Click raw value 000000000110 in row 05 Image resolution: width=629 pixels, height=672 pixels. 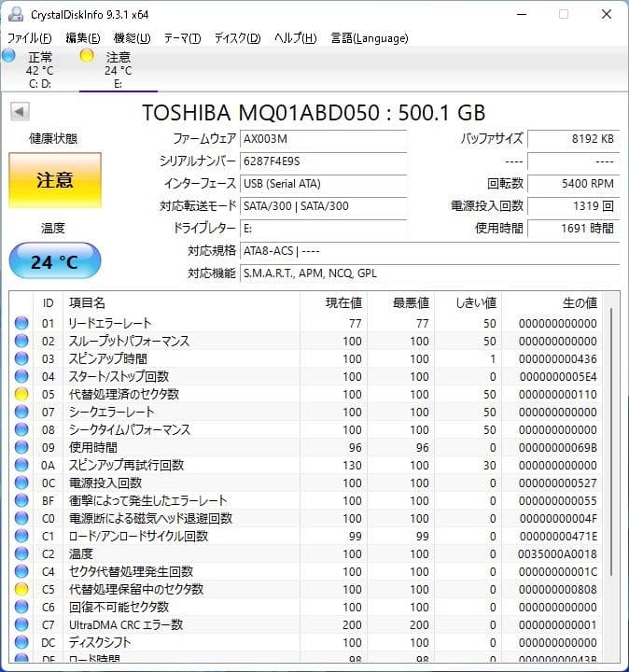tap(557, 394)
